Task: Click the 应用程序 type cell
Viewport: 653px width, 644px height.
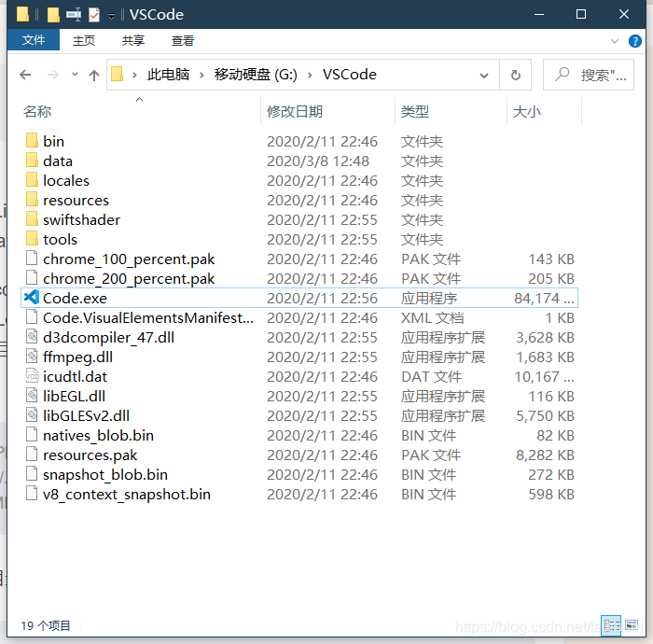Action: click(429, 298)
